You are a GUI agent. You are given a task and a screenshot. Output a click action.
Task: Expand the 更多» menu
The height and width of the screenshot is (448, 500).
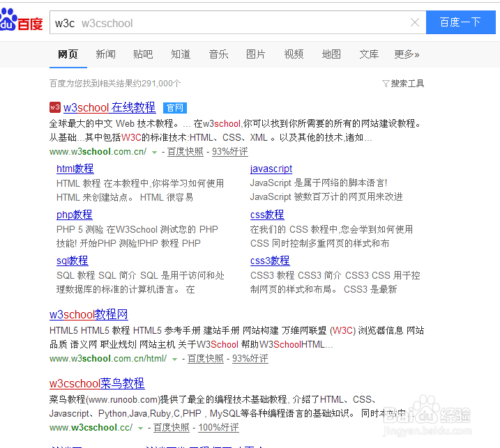(407, 54)
